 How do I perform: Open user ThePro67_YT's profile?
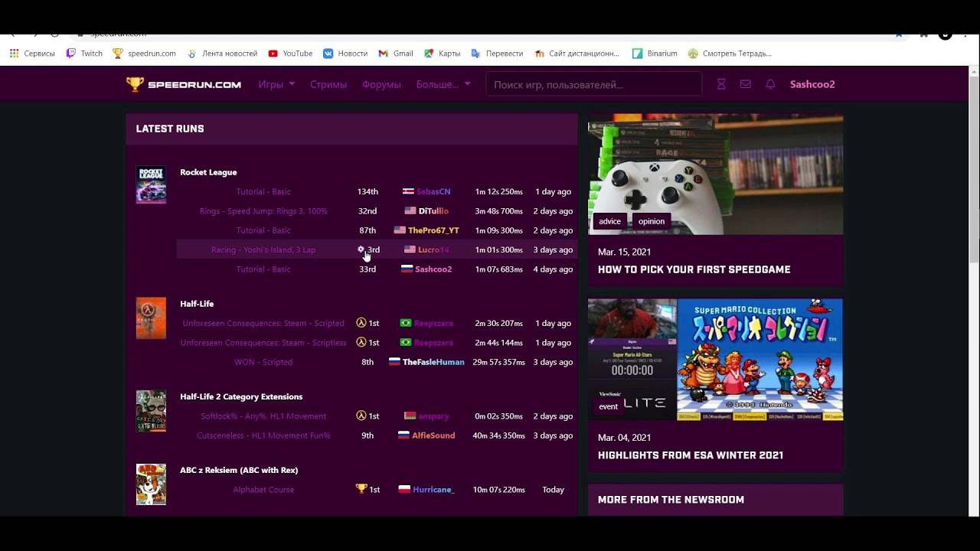pos(433,230)
